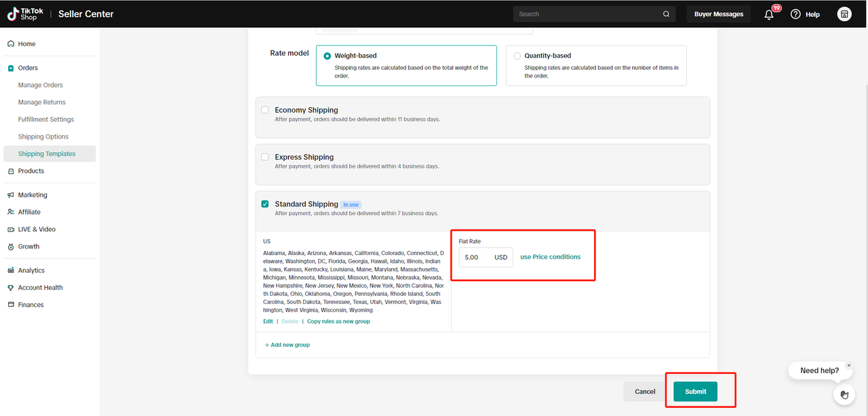Click the search magnifier icon
868x416 pixels.
point(667,14)
